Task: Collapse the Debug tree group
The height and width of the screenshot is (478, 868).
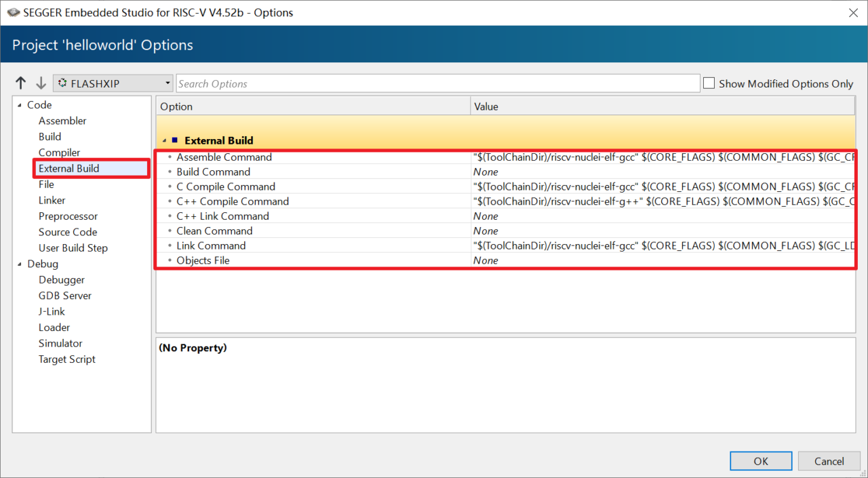Action: tap(19, 264)
